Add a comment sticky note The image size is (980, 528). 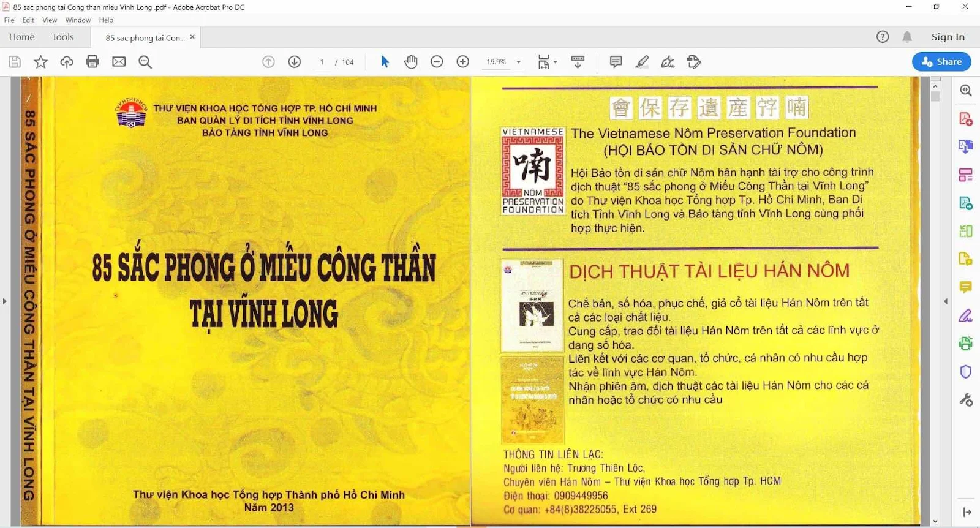tap(616, 62)
